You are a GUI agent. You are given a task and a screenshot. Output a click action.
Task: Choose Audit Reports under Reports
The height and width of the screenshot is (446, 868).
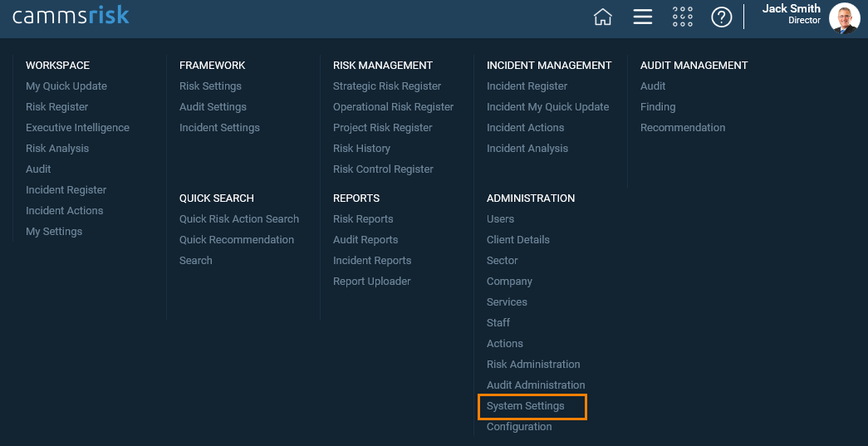coord(365,239)
